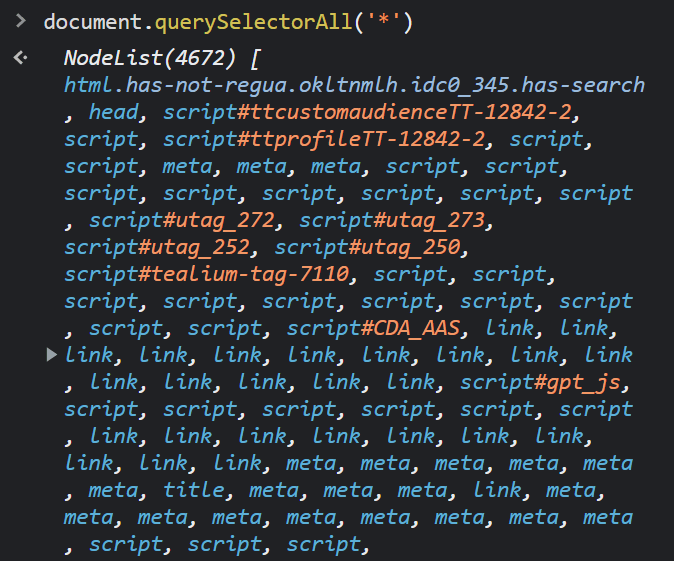Select the script#gpt_js node
674x561 pixels.
[x=540, y=382]
